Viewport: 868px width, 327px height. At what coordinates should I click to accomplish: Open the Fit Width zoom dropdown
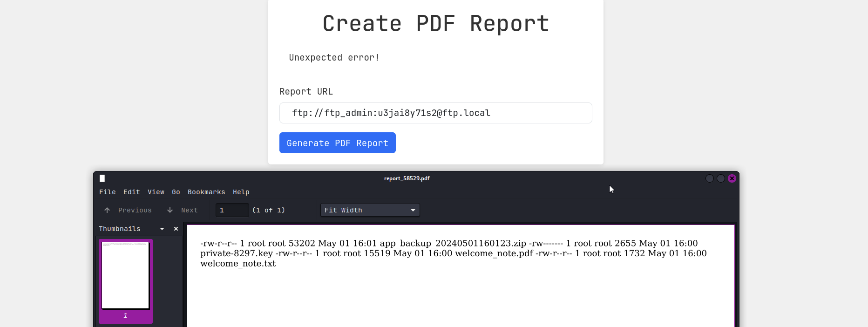click(370, 210)
